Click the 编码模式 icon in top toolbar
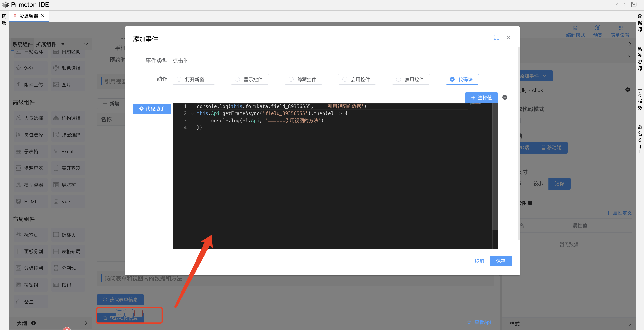644x330 pixels. tap(575, 28)
